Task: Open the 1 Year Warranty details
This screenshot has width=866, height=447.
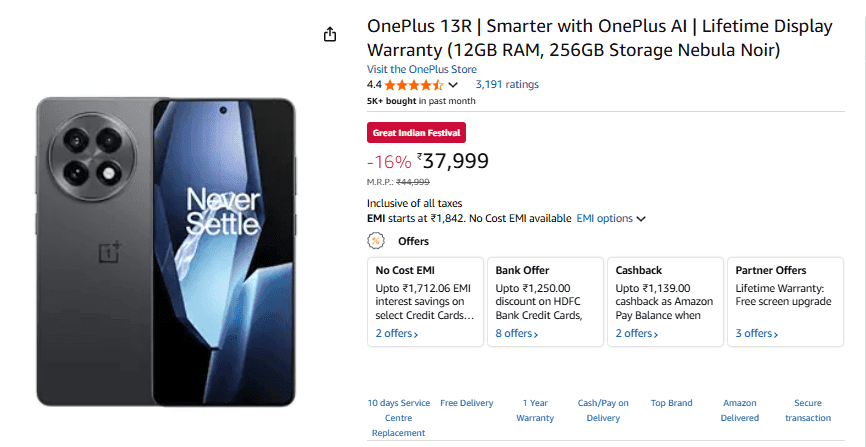Action: click(x=535, y=410)
